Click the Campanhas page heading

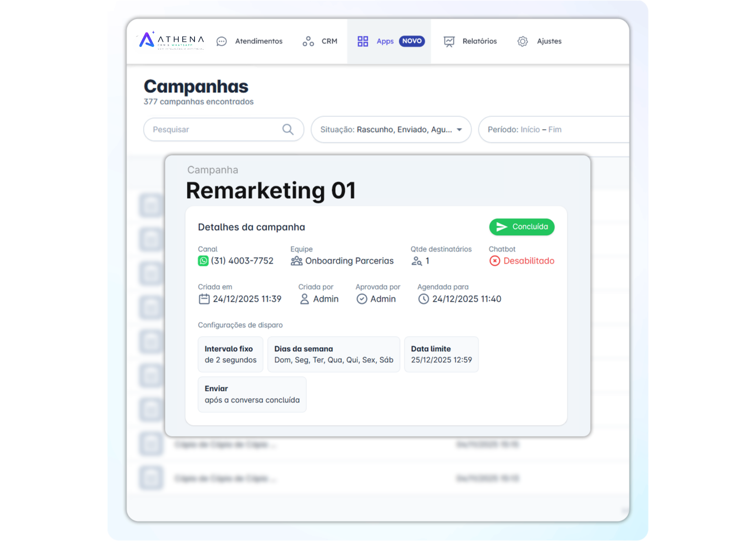point(196,86)
